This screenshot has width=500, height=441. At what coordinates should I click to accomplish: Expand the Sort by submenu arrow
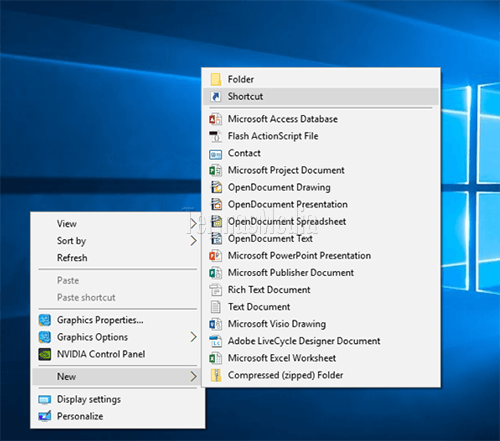pos(193,240)
